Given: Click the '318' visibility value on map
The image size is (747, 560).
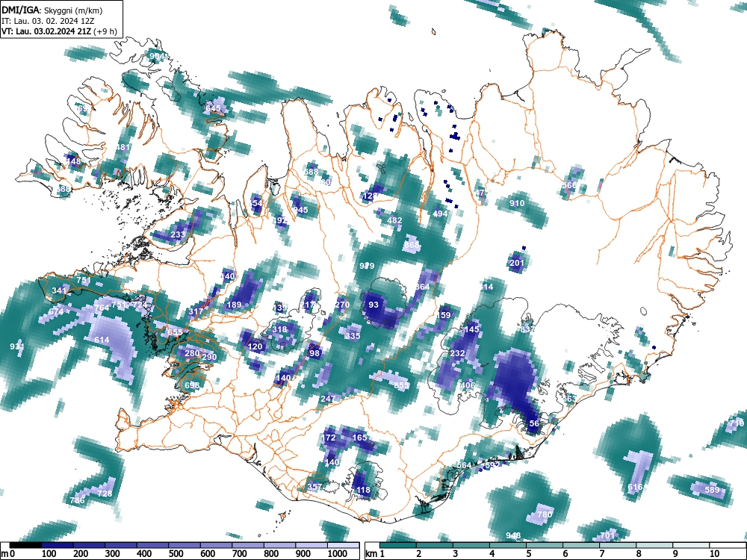Looking at the screenshot, I should click(279, 329).
